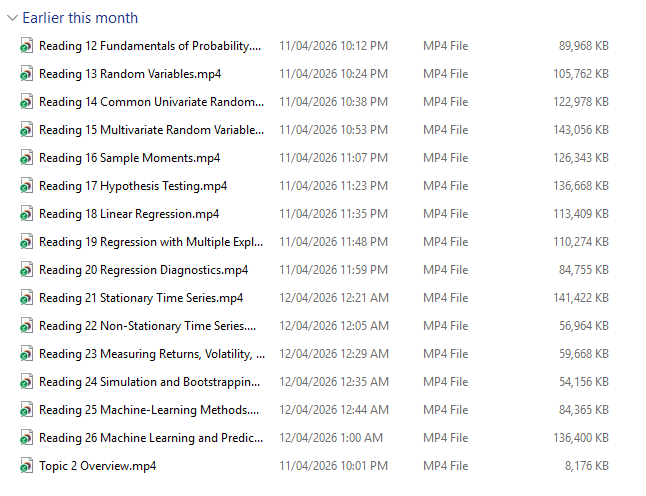This screenshot has width=646, height=496.
Task: Select the Reading 20 Regression Diagnostics icon
Action: tap(27, 270)
